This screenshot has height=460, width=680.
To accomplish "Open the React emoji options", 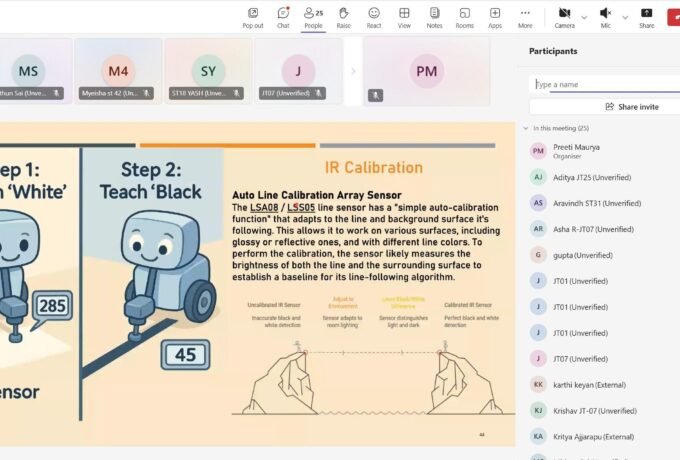I will 374,16.
